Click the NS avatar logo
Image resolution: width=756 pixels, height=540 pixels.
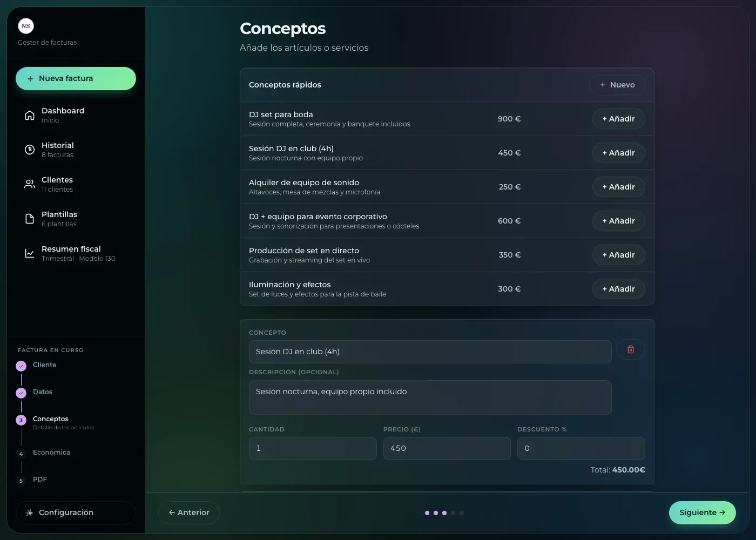(26, 26)
